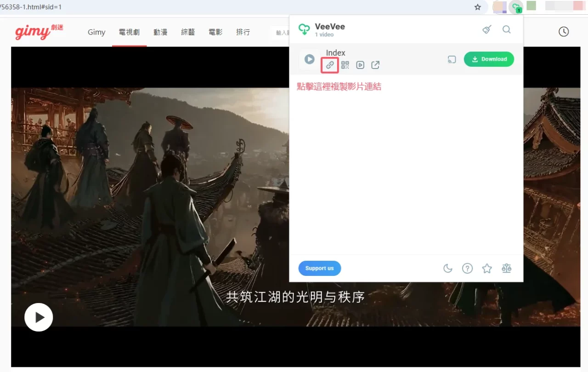Open the video in VeeVee's player
Viewport: 588px width, 372px height.
click(x=360, y=65)
